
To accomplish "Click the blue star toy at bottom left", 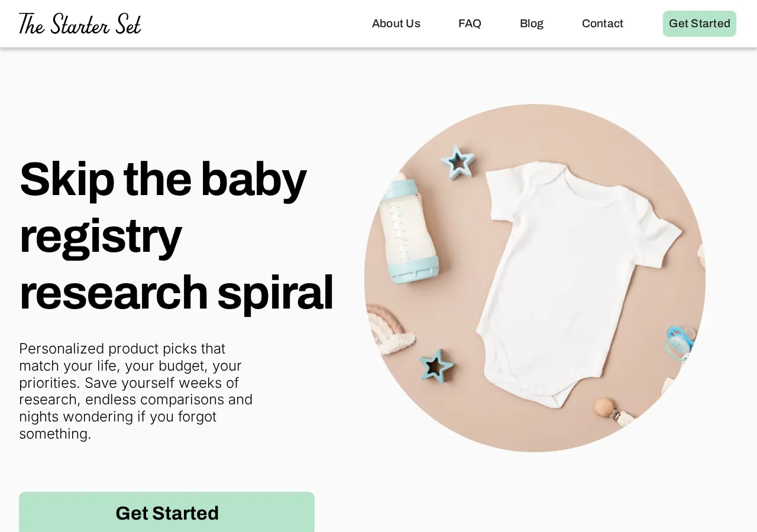I will pyautogui.click(x=437, y=365).
